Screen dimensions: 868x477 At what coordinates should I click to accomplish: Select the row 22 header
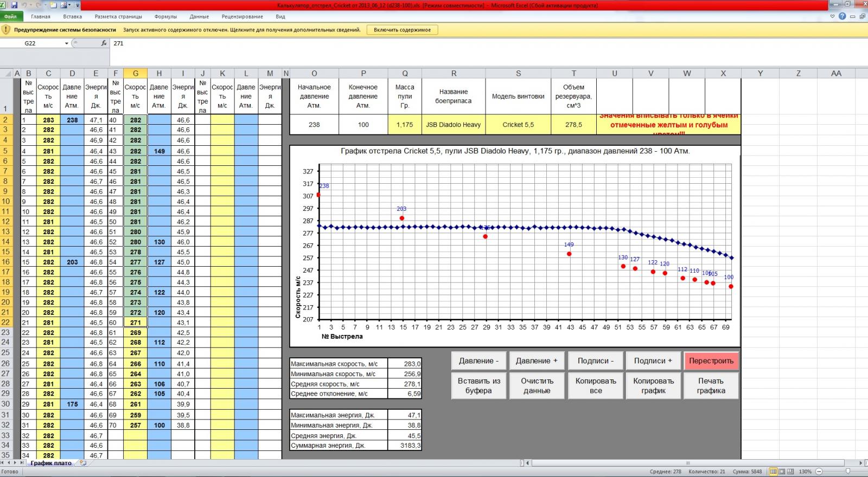pos(5,323)
